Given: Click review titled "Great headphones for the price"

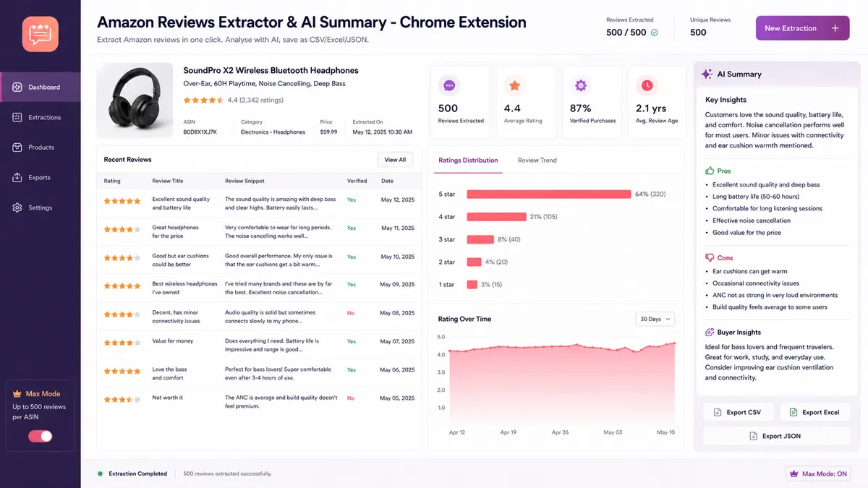Looking at the screenshot, I should click(175, 231).
